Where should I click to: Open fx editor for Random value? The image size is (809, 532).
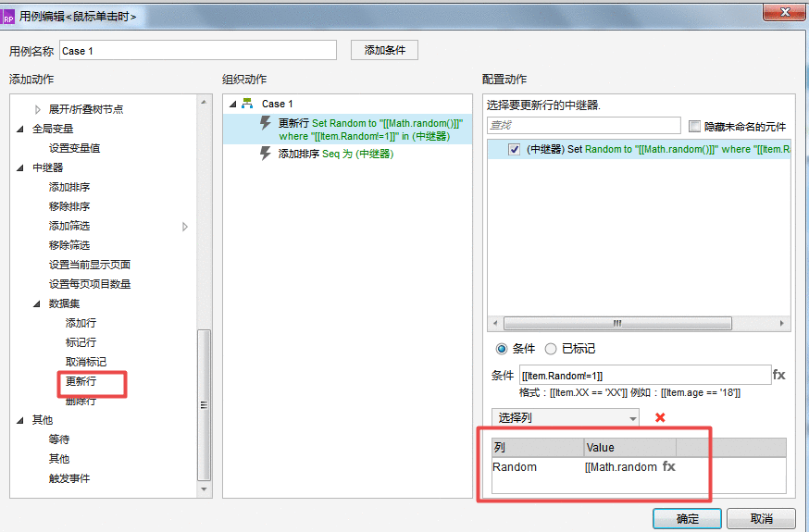tap(669, 466)
